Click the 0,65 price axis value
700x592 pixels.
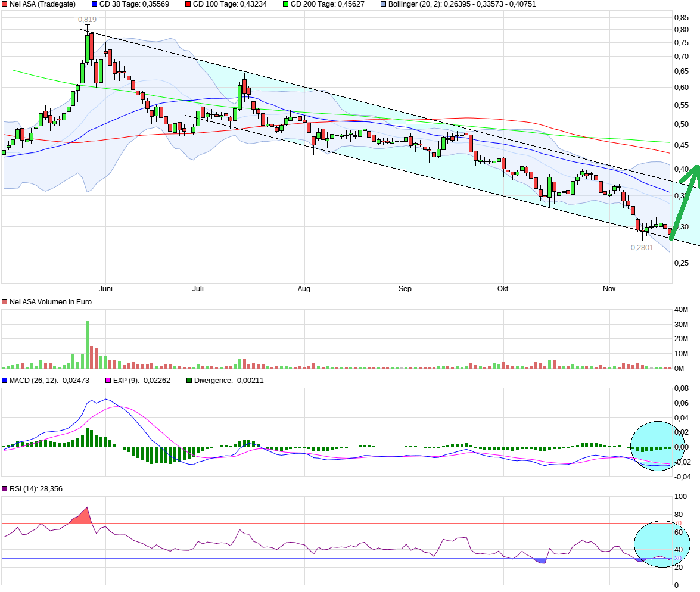682,71
